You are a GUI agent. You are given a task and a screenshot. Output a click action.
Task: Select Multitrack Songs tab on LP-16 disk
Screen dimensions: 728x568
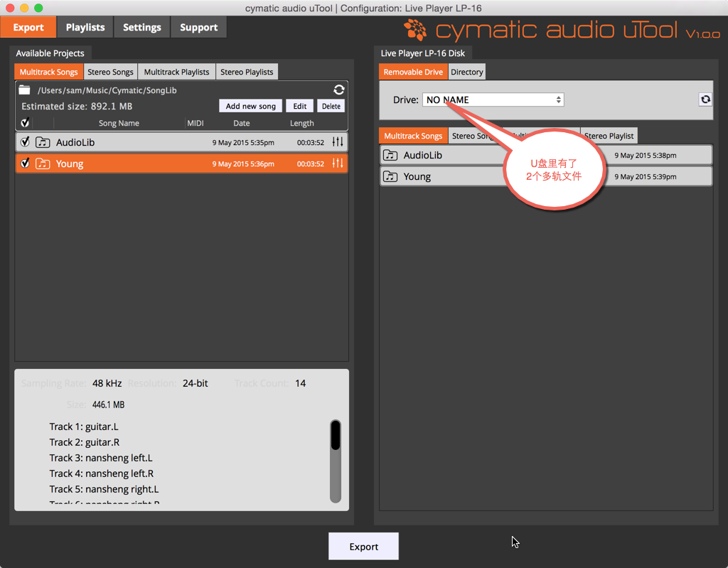click(413, 136)
